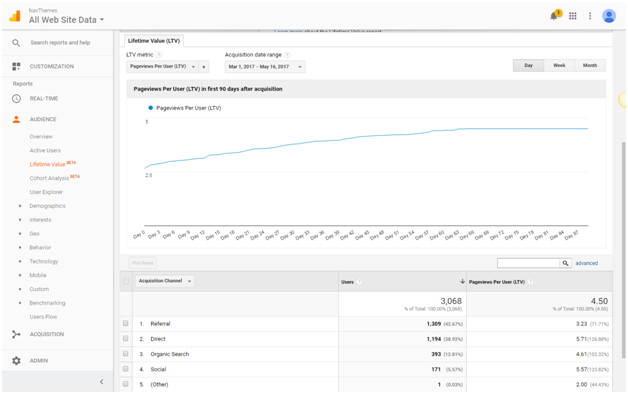Click help icon next to Acquisition date range
The image size is (628, 394).
[x=287, y=55]
